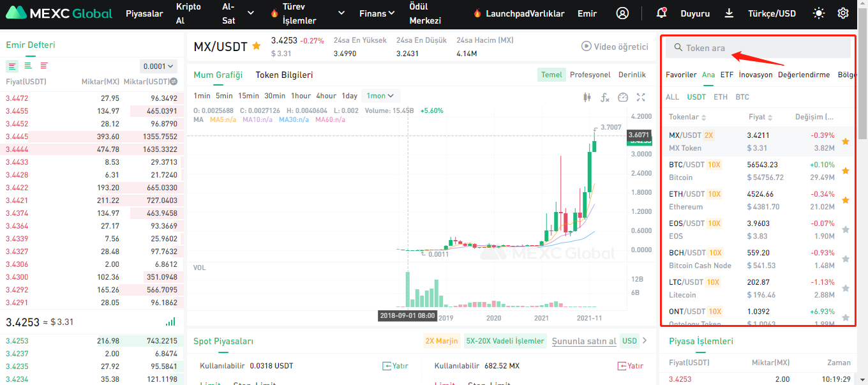868x385 pixels.
Task: Open Ödül Merkezi menu item
Action: [x=425, y=13]
